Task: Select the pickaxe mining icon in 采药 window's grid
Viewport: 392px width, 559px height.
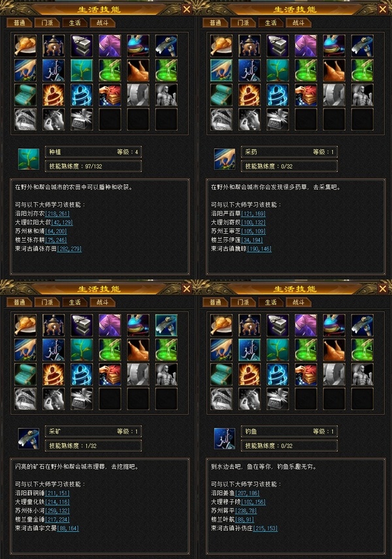Action: pos(363,46)
